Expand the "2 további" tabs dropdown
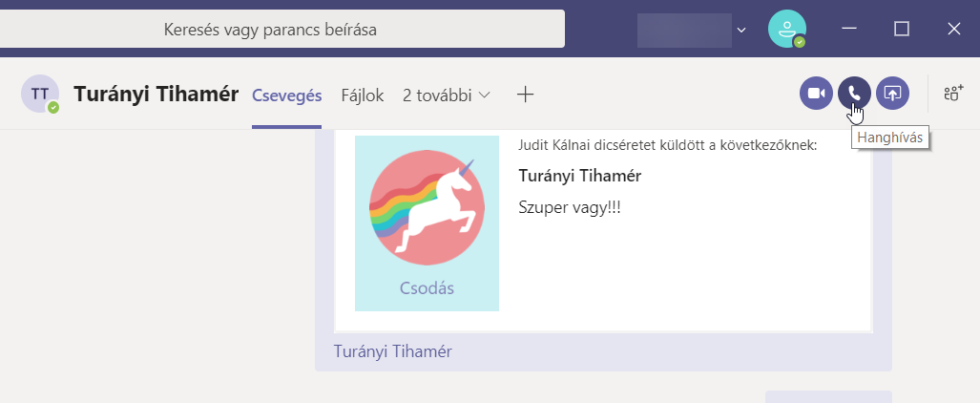Image resolution: width=980 pixels, height=403 pixels. pos(447,95)
